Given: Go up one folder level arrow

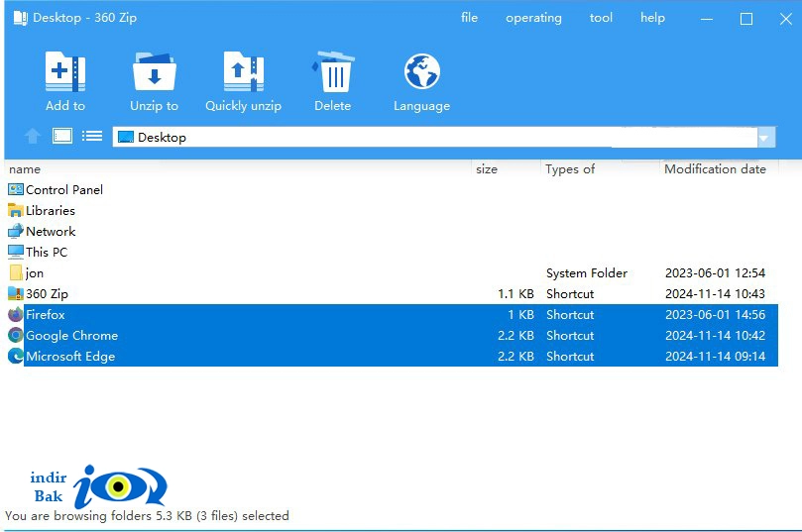Looking at the screenshot, I should [33, 136].
